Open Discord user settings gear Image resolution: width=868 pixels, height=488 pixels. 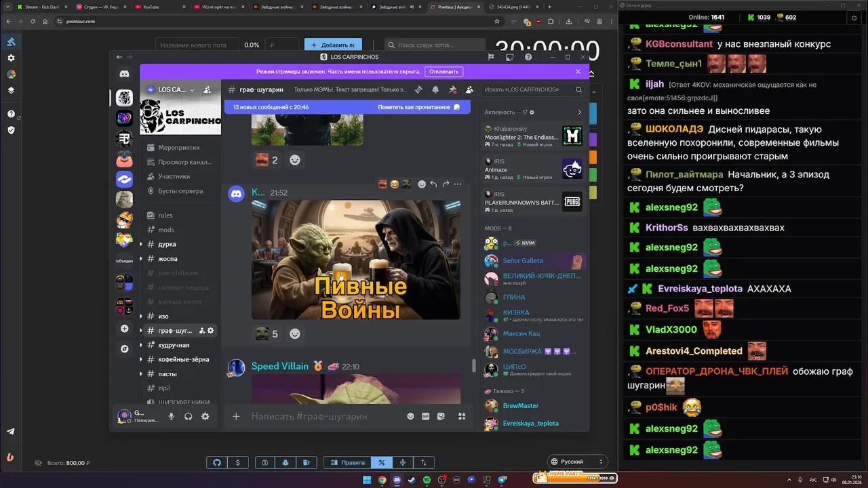[205, 417]
